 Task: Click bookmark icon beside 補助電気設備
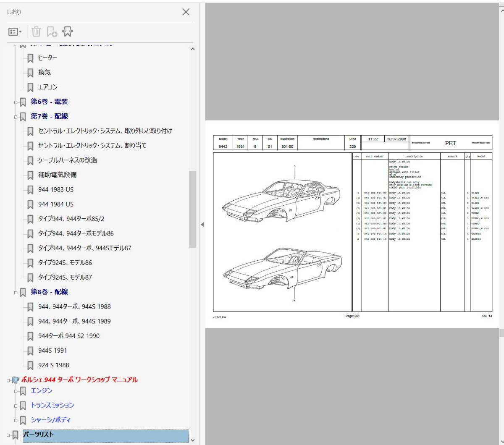[30, 175]
